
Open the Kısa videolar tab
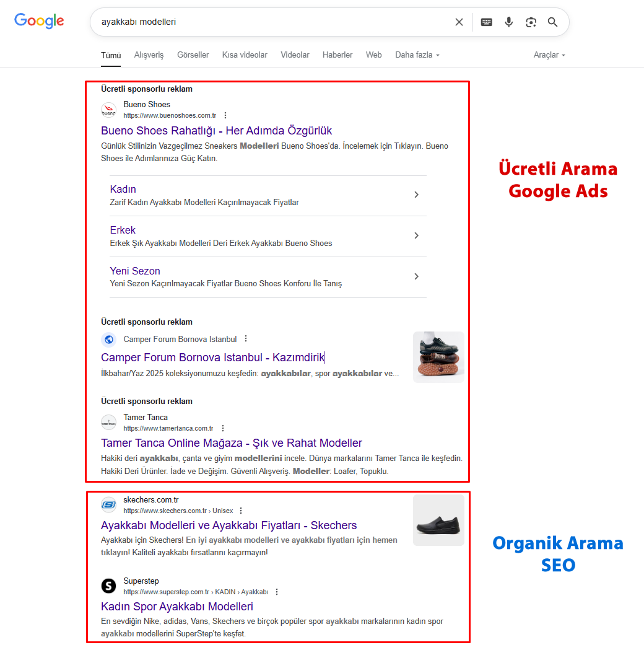pos(245,55)
